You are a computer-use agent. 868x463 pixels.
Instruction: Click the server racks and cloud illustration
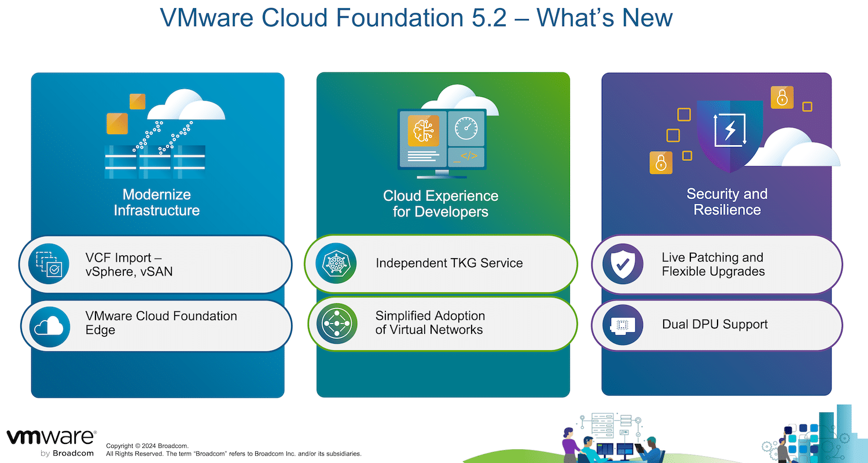(164, 134)
